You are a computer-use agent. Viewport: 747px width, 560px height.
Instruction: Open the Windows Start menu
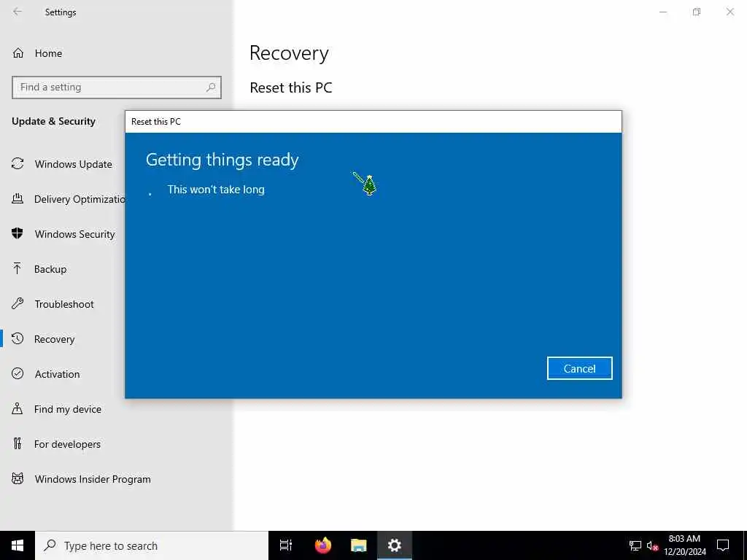(18, 545)
